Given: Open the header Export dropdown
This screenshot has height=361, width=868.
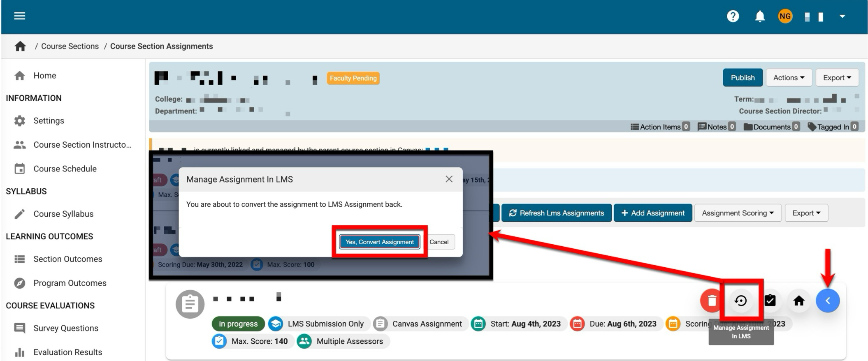Looking at the screenshot, I should (x=837, y=78).
